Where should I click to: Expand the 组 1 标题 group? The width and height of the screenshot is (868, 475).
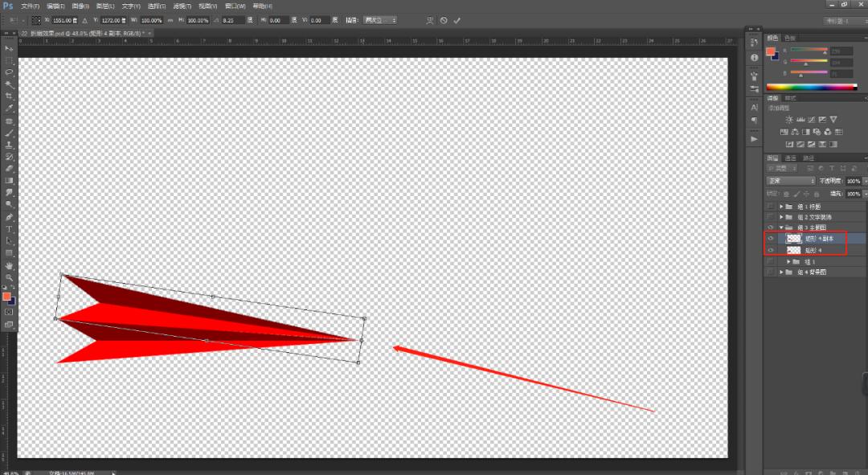(781, 207)
